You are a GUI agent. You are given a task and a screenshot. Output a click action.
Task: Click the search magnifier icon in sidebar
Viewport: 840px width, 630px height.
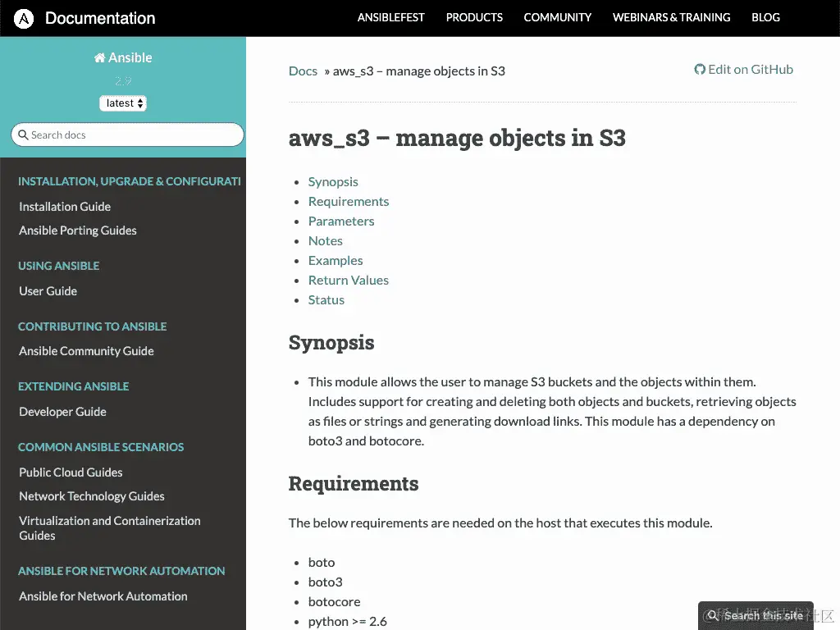(23, 135)
